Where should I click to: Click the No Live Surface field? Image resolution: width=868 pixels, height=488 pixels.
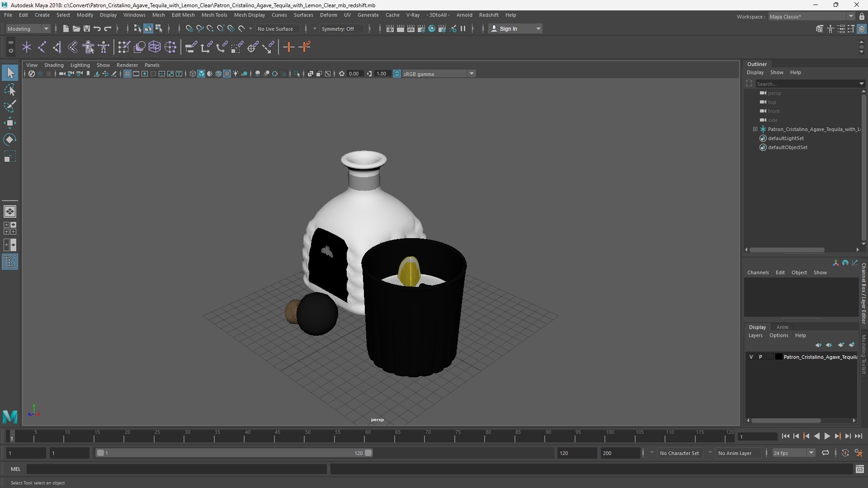pos(277,28)
